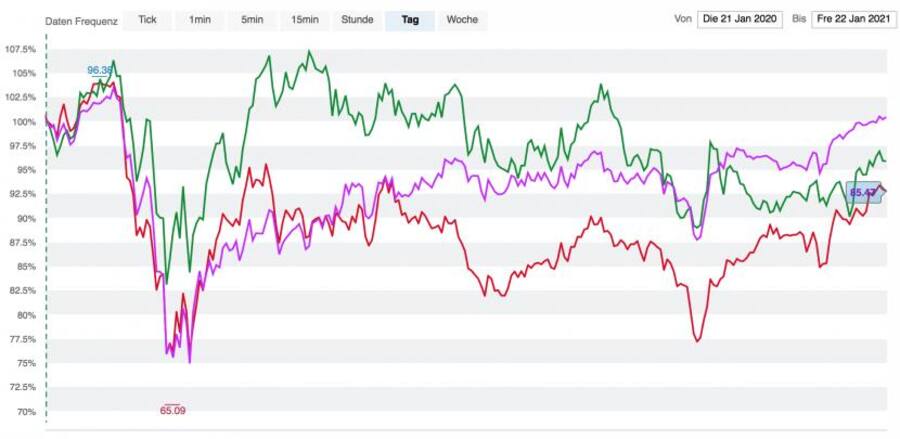Click the 90% y-axis label
Screen dimensions: 900x439
[25, 218]
